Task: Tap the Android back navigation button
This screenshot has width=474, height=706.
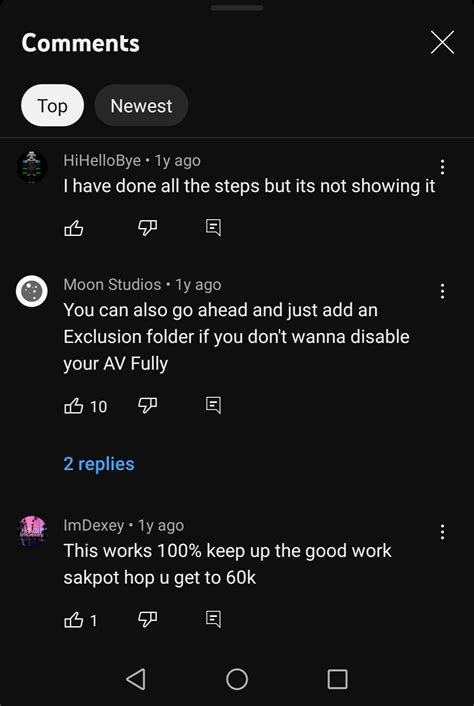Action: tap(136, 679)
